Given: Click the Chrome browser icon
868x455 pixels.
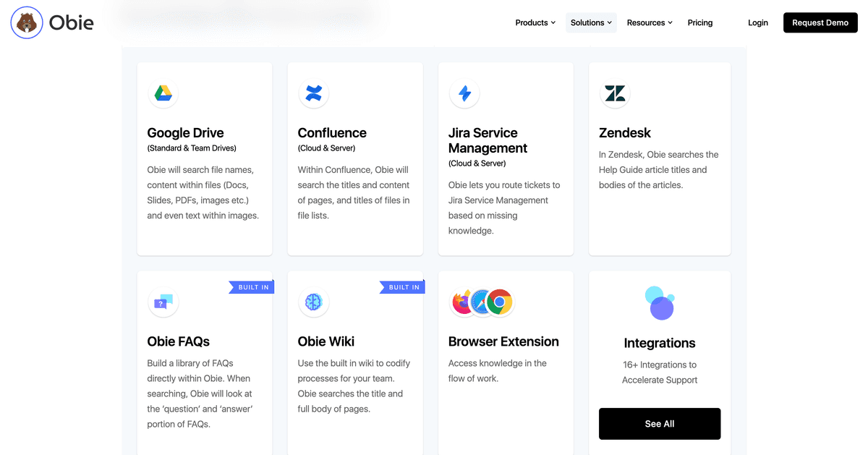Looking at the screenshot, I should tap(499, 302).
